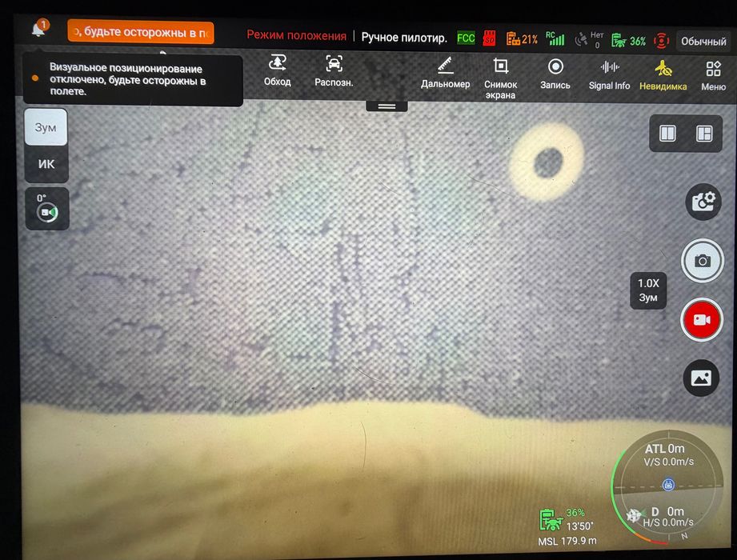This screenshot has width=737, height=560.
Task: Expand the top toolbar drawer handle
Action: coord(387,106)
